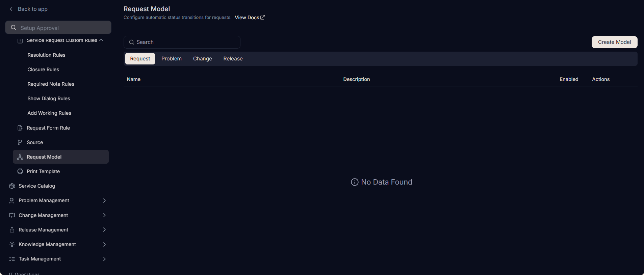Click the Print Template printer icon

click(x=20, y=171)
